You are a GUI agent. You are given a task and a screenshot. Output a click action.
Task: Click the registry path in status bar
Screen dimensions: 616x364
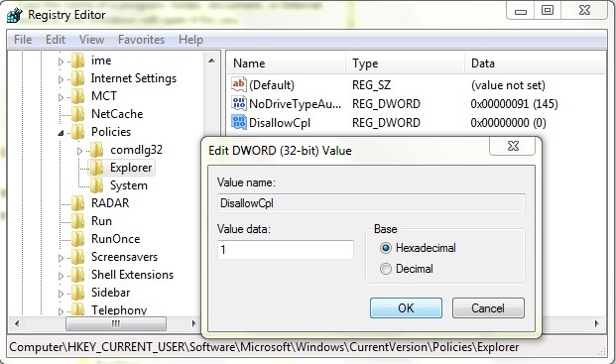[264, 347]
